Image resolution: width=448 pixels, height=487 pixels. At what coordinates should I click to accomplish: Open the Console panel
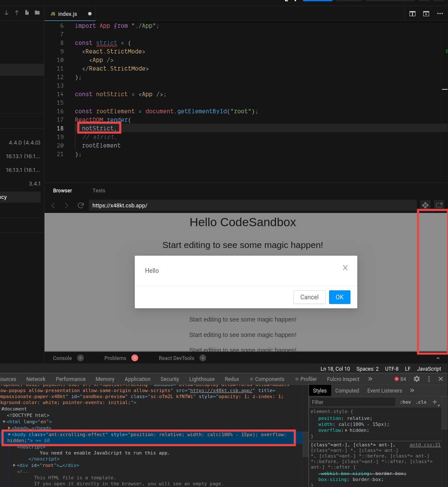pos(62,358)
